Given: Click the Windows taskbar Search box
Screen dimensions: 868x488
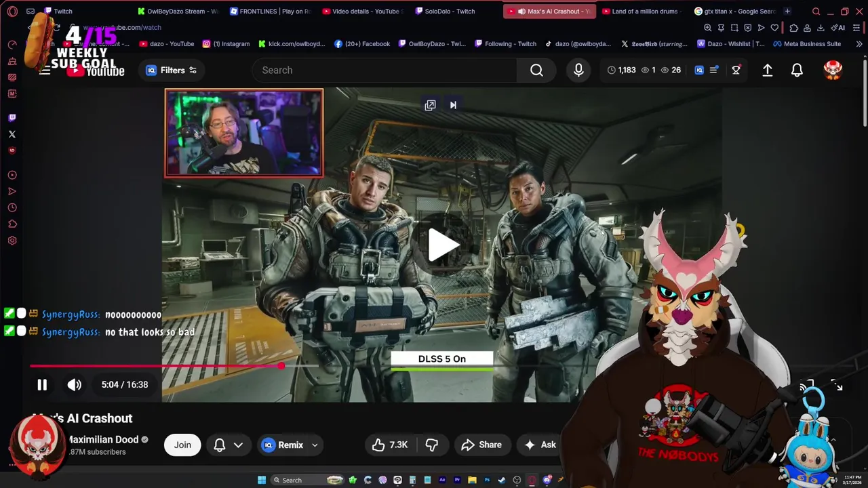Looking at the screenshot, I should [307, 480].
